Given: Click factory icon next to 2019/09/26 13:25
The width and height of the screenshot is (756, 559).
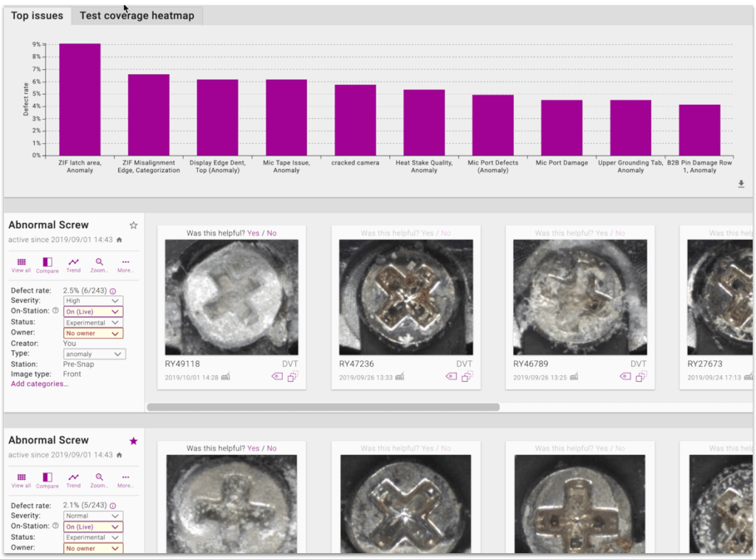Looking at the screenshot, I should coord(574,377).
